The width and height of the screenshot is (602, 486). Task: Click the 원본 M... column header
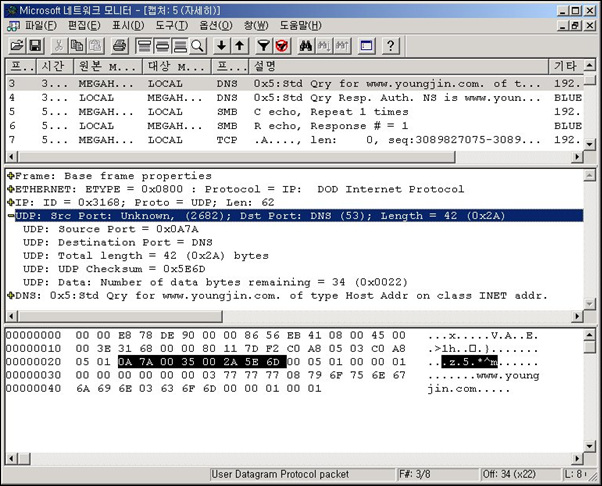pyautogui.click(x=108, y=66)
